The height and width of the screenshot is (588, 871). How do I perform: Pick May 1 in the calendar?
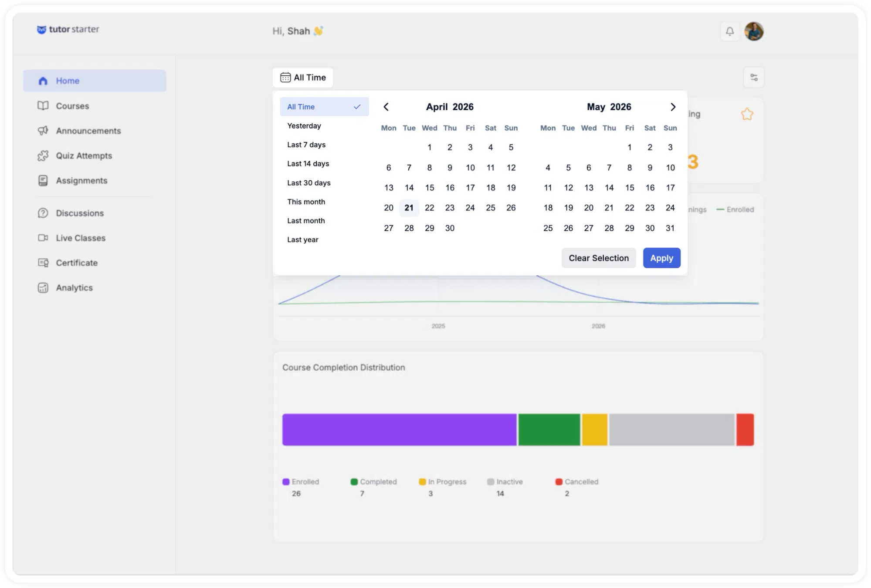(x=629, y=147)
